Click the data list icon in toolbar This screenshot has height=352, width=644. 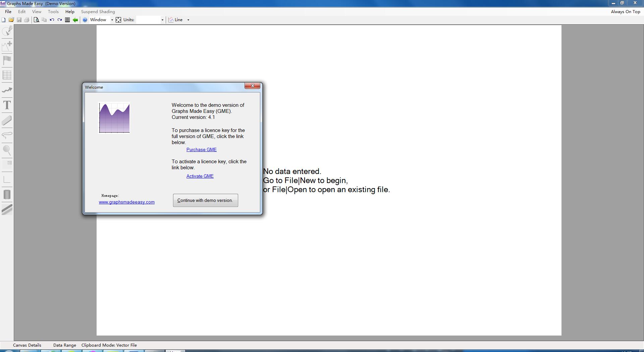click(67, 20)
